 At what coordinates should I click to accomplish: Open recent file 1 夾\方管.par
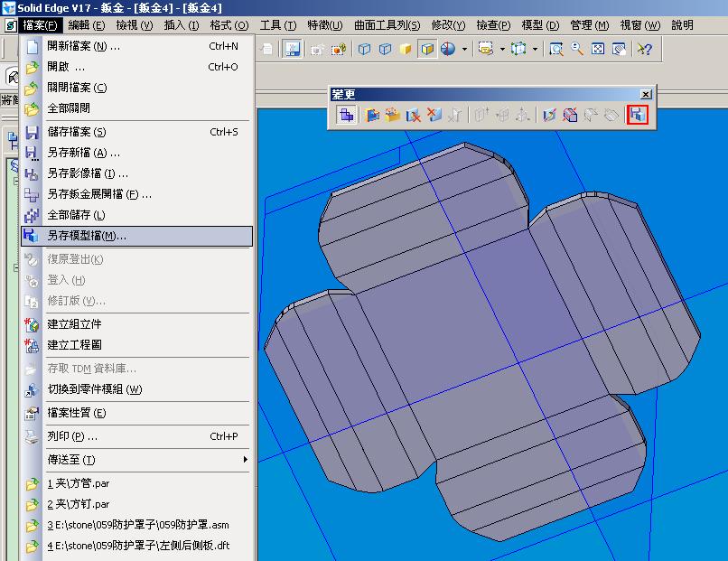137,483
